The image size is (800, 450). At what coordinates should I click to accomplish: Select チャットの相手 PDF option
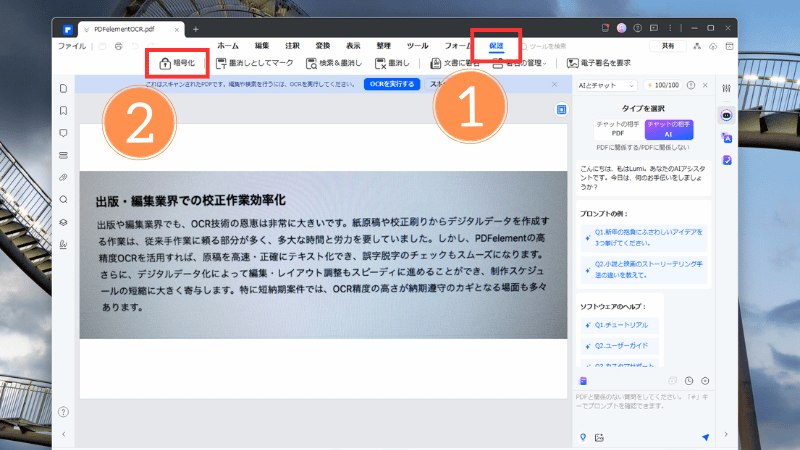[618, 129]
